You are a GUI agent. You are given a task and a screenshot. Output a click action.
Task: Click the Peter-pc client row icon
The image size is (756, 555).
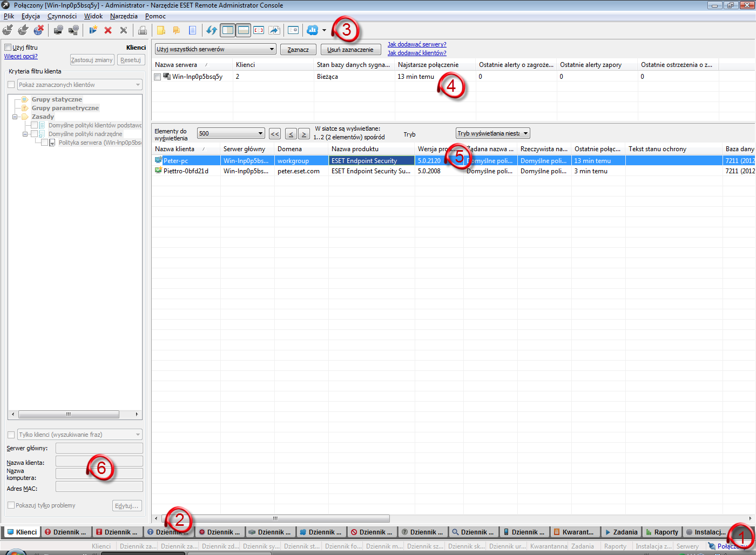(x=159, y=160)
